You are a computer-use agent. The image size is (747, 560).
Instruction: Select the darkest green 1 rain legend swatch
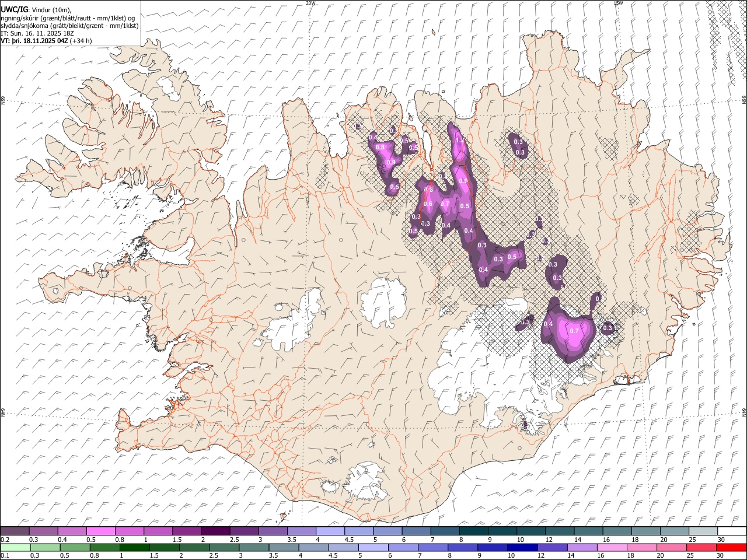(x=134, y=548)
